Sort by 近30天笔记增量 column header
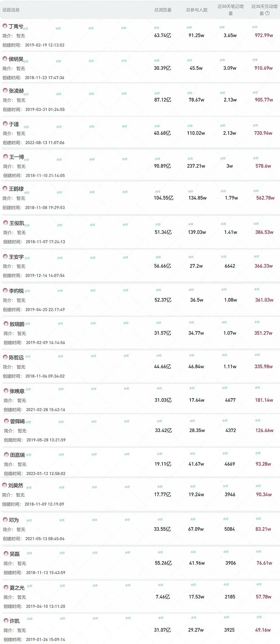 [230, 10]
